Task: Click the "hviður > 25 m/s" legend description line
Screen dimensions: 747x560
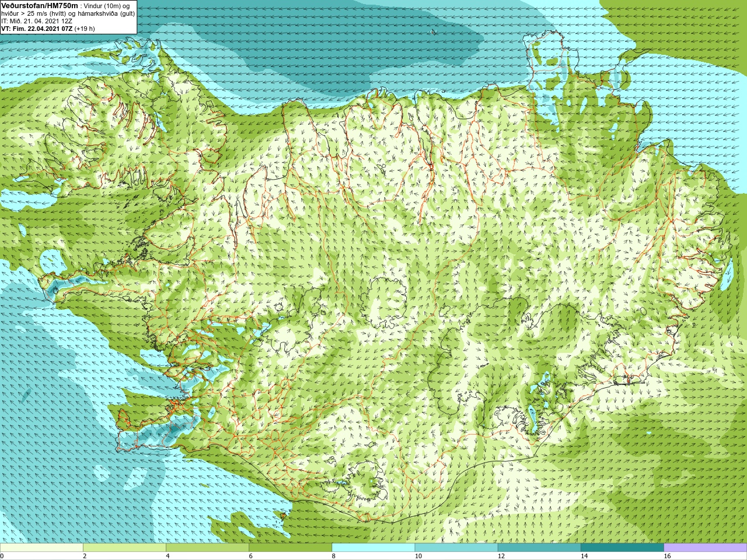Action: click(68, 13)
